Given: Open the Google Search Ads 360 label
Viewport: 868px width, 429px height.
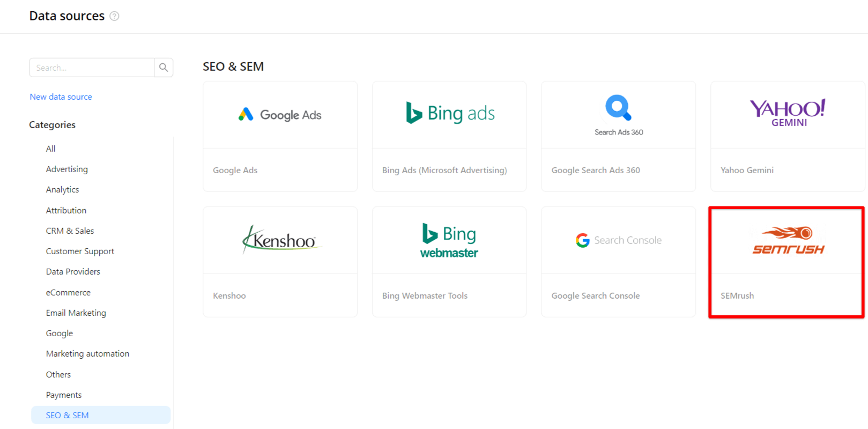Looking at the screenshot, I should coord(596,170).
